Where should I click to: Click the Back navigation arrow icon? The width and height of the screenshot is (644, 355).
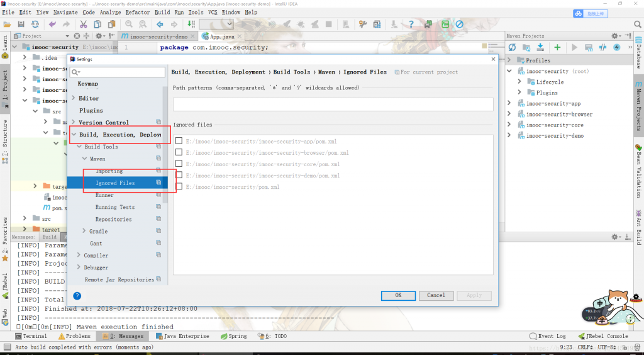(x=160, y=25)
